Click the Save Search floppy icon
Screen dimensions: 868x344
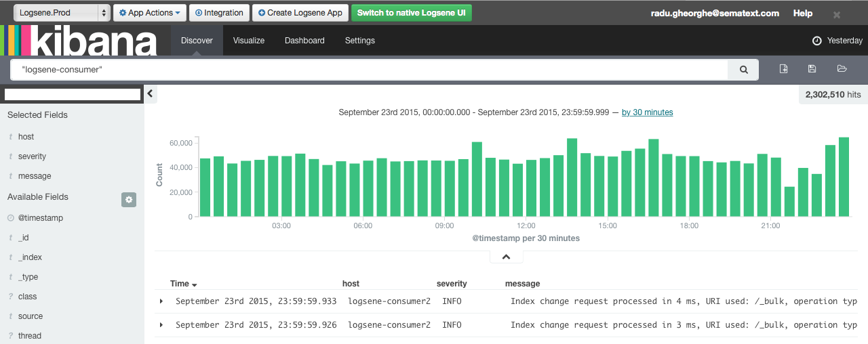pyautogui.click(x=812, y=69)
